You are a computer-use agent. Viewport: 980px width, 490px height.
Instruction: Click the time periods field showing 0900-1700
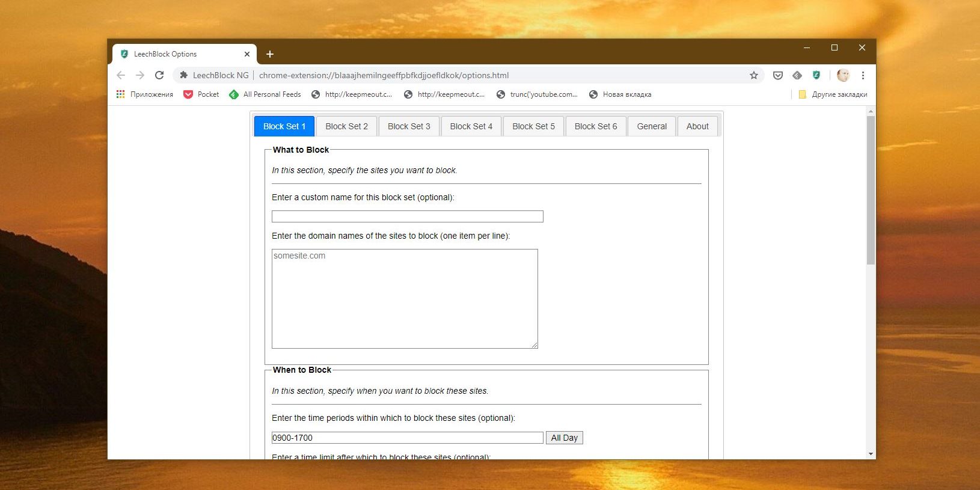tap(407, 438)
